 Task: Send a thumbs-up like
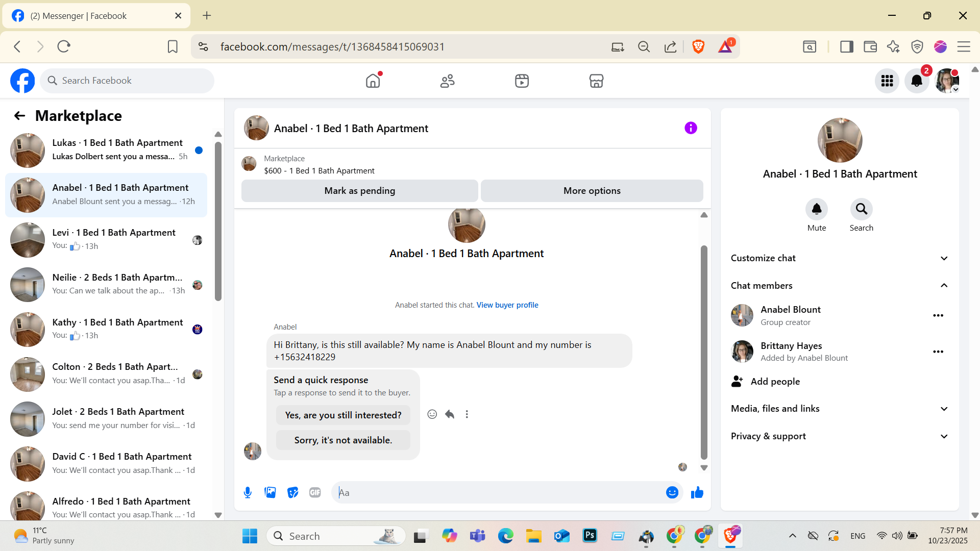[x=697, y=492]
